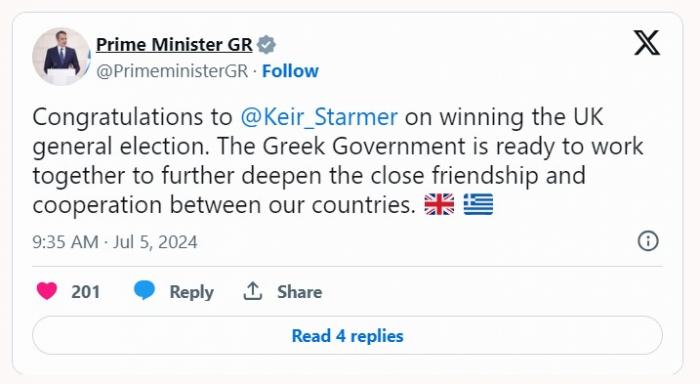Screen dimensions: 700x384
Task: Click the blue verified badge
Action: [267, 44]
